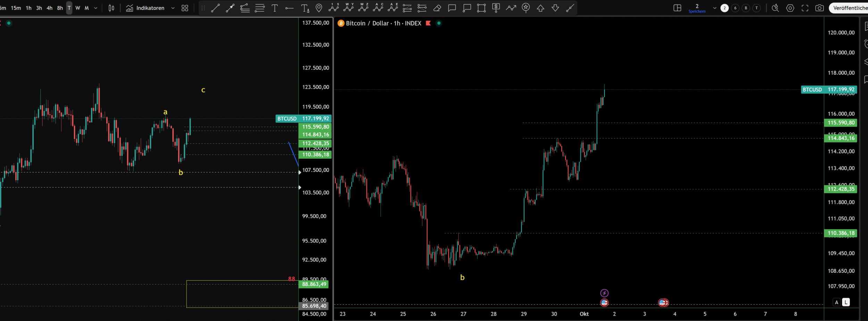Switch to the 4h timeframe
The image size is (868, 321).
(50, 8)
